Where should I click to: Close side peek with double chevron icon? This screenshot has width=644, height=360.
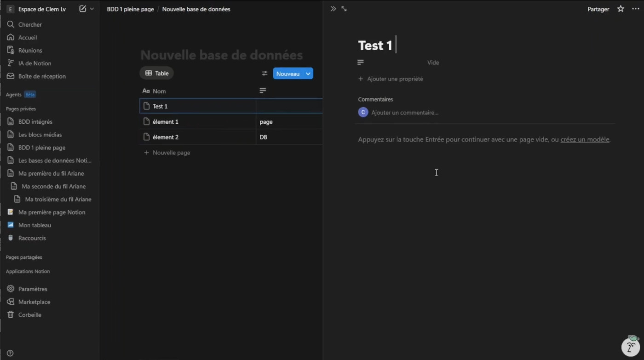[333, 9]
